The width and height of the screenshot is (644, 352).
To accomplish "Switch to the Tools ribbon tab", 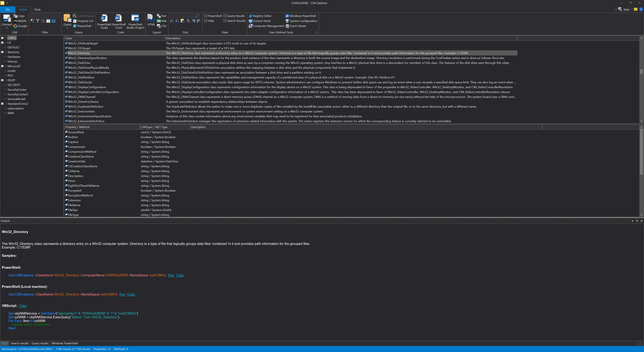I will point(37,9).
